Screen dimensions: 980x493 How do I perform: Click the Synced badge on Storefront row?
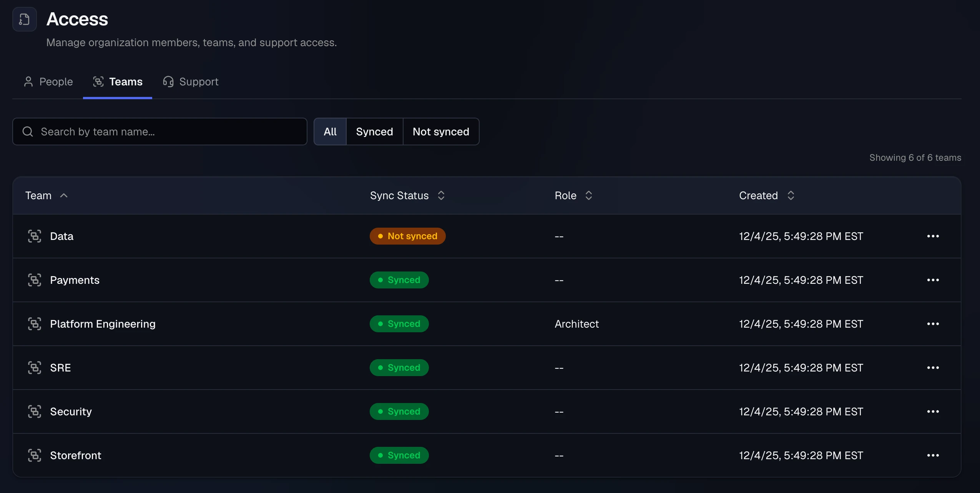pyautogui.click(x=399, y=455)
